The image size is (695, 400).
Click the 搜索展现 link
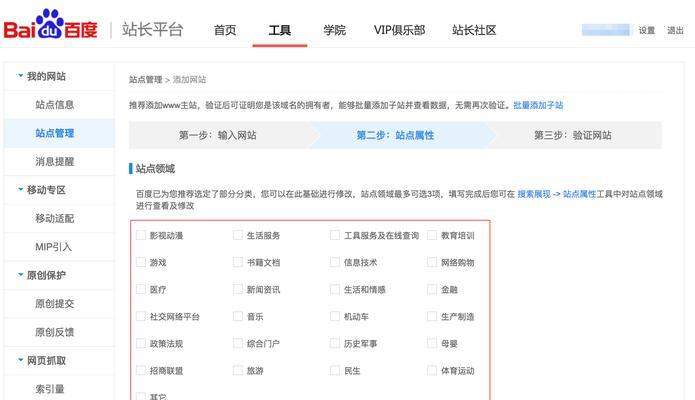[534, 194]
